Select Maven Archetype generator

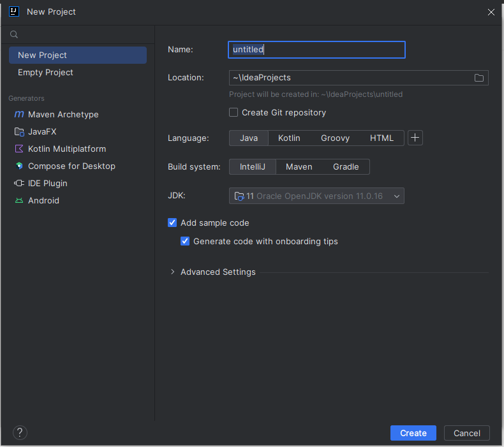[78, 114]
